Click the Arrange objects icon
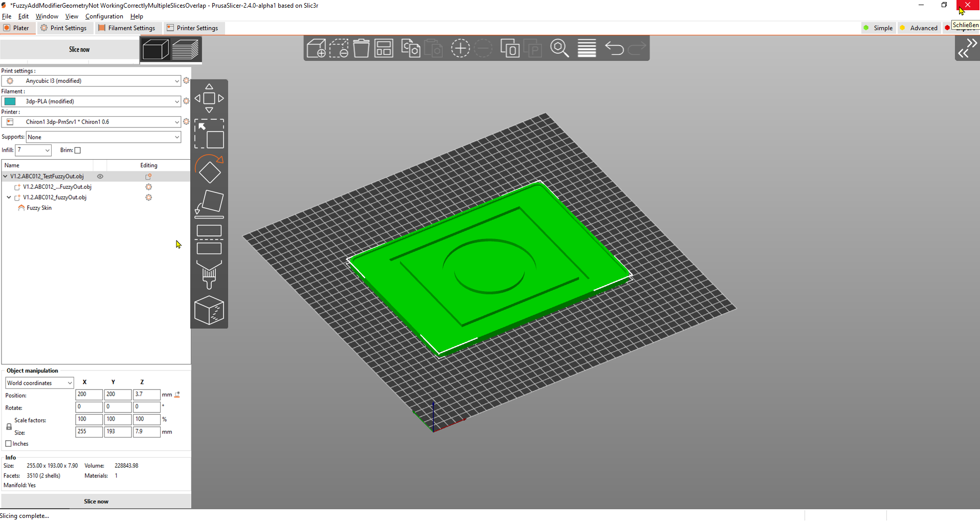The width and height of the screenshot is (980, 521). pos(384,49)
